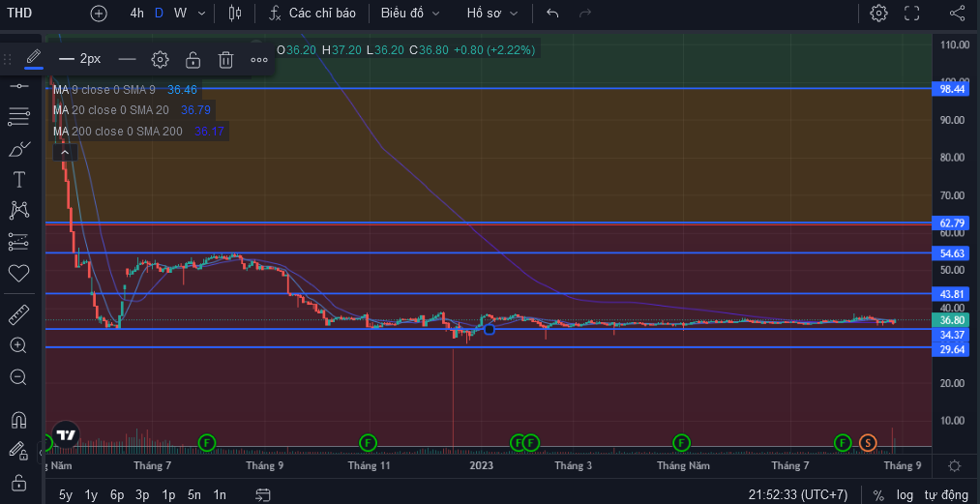The width and height of the screenshot is (980, 504).
Task: Select the Ruler measure tool
Action: coord(19,314)
